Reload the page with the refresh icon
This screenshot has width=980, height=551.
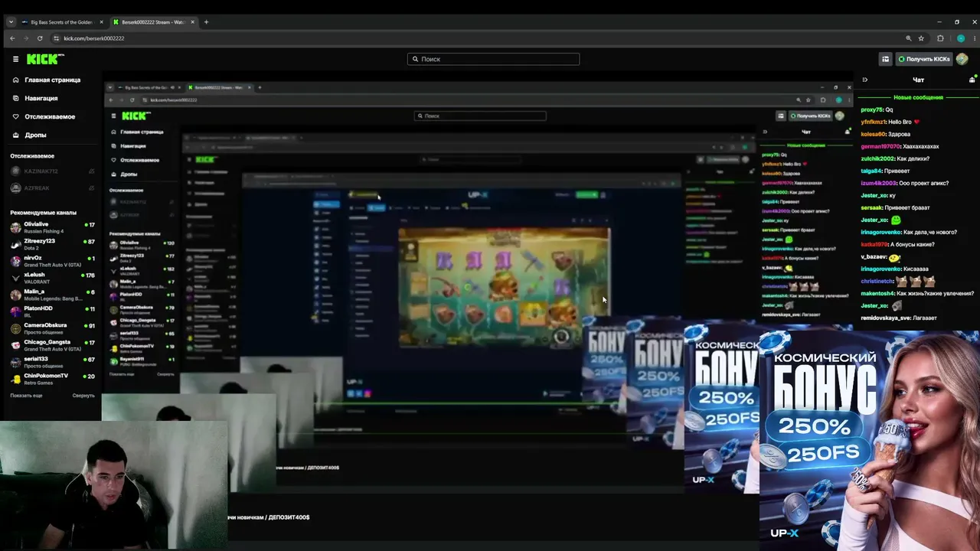coord(40,38)
